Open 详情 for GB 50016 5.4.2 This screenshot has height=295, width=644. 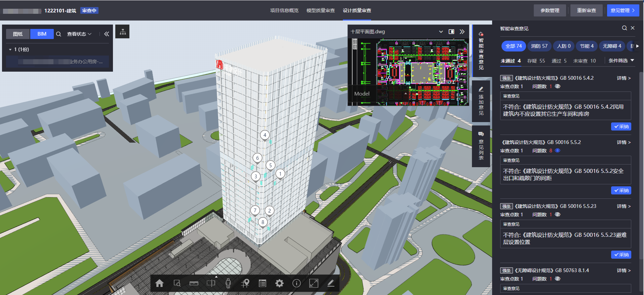tap(623, 78)
